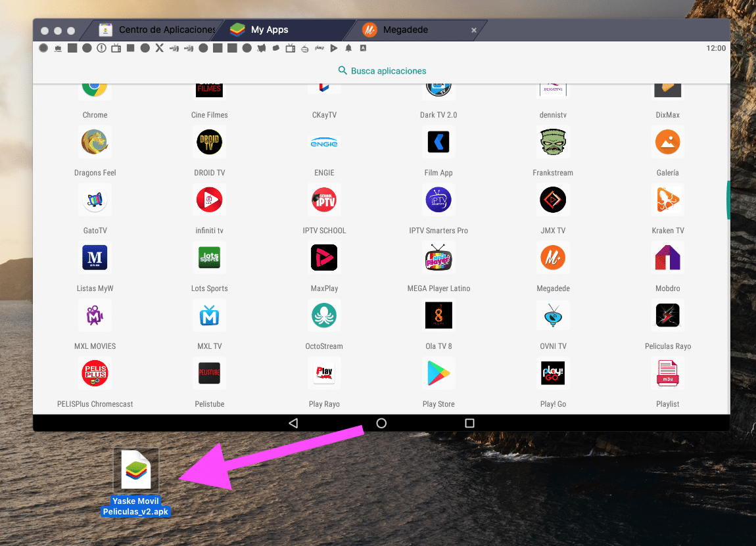Open the Frankstream app
The image size is (756, 546).
pos(552,142)
